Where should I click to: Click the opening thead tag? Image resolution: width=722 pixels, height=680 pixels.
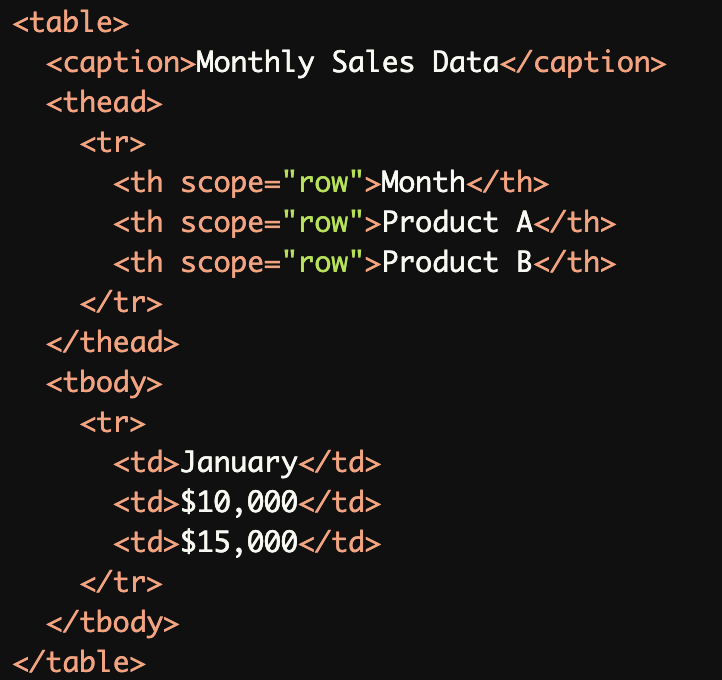point(104,103)
